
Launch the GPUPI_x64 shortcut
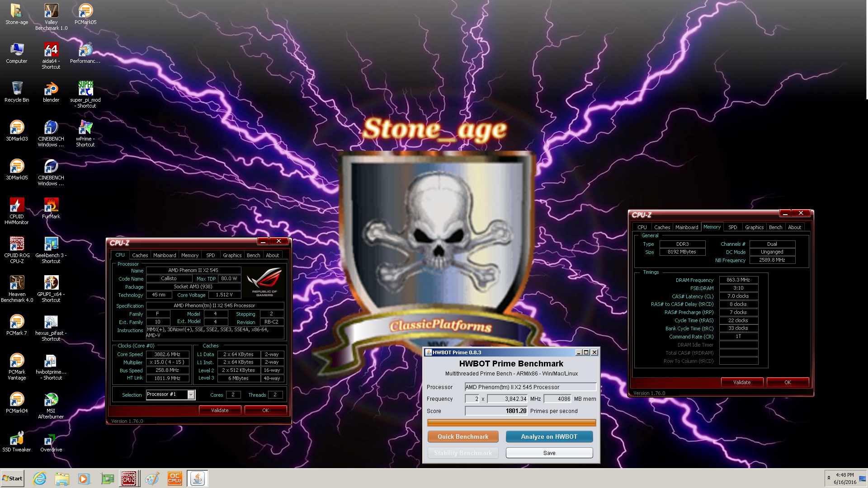coord(51,289)
